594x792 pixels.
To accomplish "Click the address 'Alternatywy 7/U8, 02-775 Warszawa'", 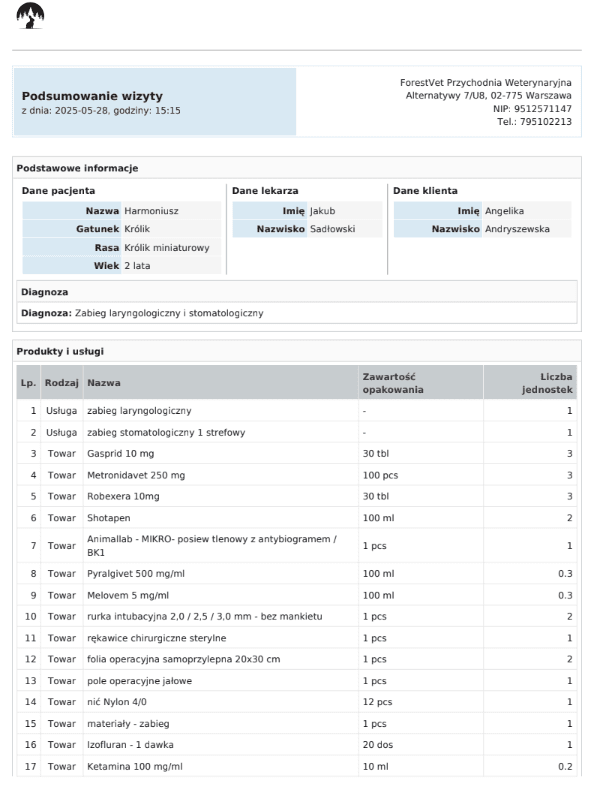I will [x=488, y=95].
